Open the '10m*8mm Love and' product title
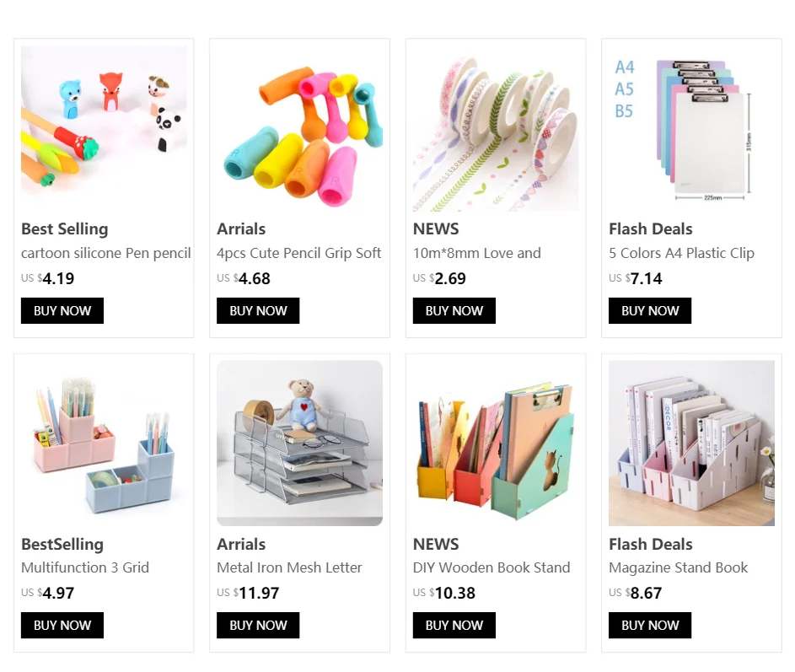 [477, 253]
